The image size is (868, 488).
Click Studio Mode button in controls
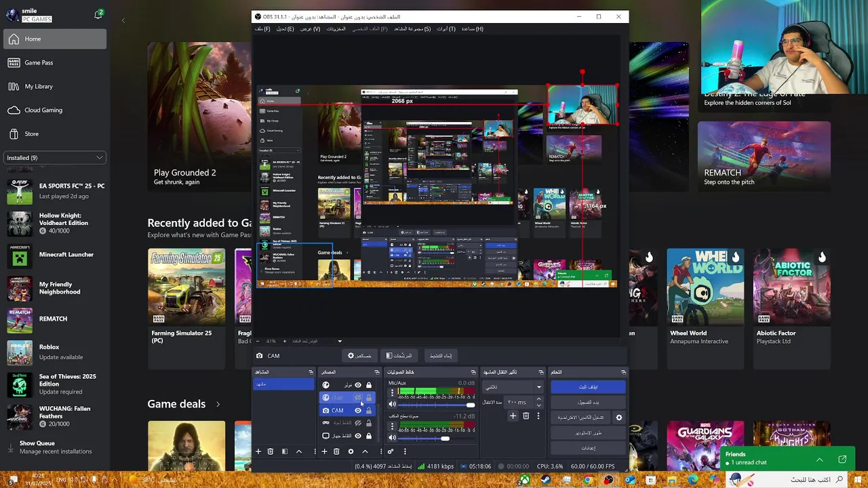588,432
